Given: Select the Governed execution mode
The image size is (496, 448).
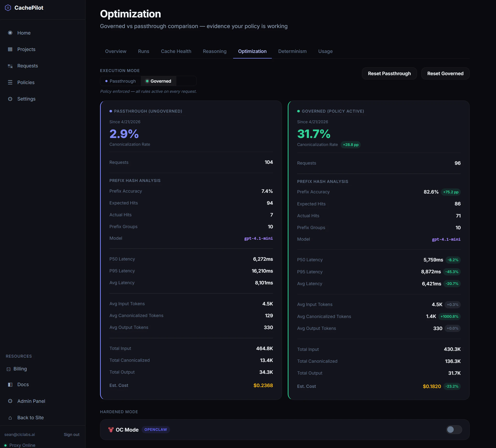Looking at the screenshot, I should (158, 81).
